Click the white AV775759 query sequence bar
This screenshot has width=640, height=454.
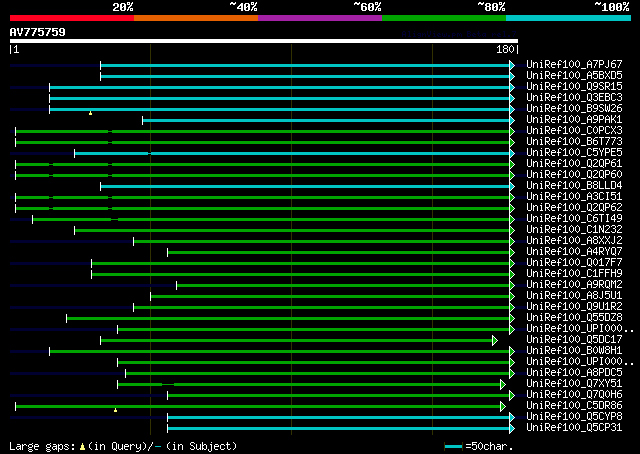(x=264, y=41)
